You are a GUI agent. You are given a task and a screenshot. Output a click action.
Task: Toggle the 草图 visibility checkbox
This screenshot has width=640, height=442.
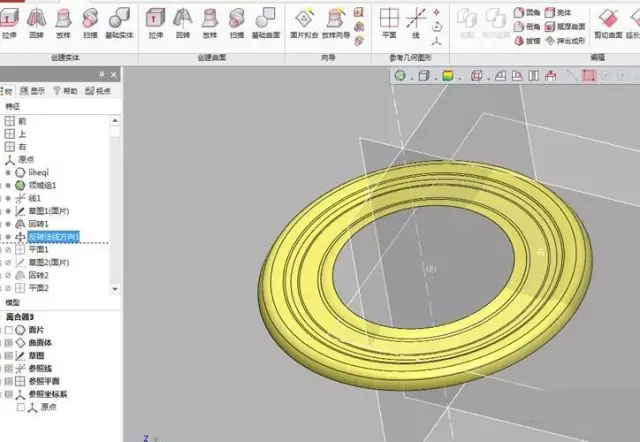click(10, 355)
